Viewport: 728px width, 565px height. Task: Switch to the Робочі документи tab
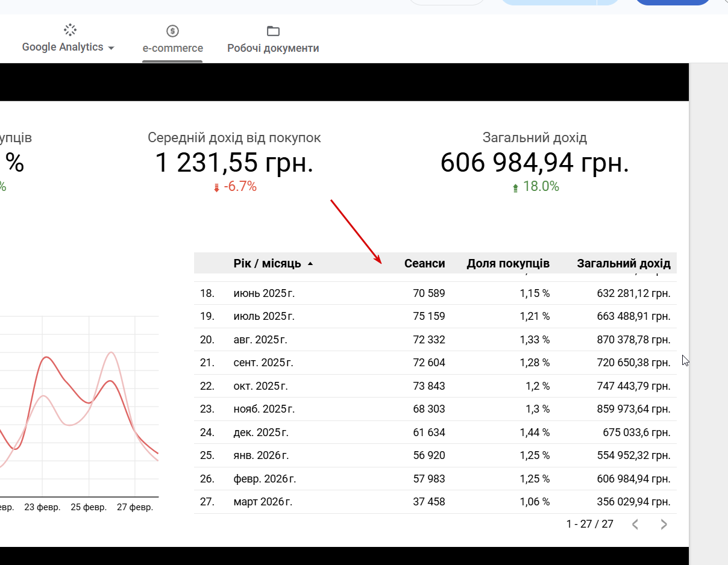click(273, 48)
